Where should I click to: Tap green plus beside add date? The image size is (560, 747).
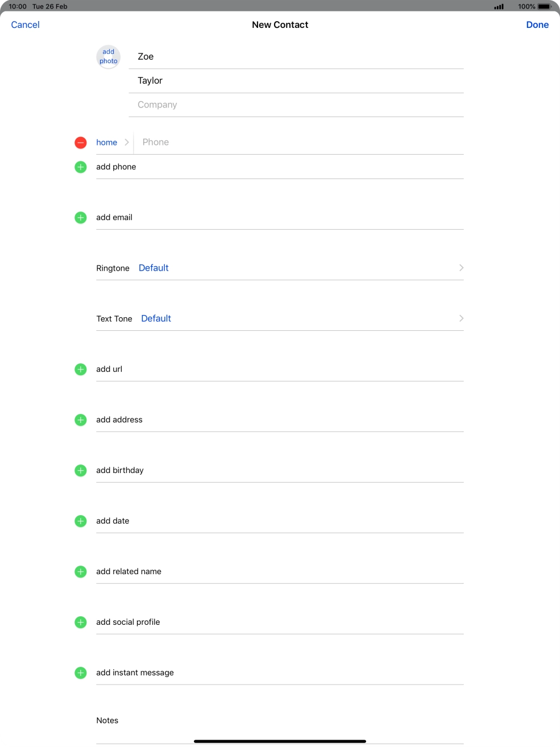click(81, 521)
